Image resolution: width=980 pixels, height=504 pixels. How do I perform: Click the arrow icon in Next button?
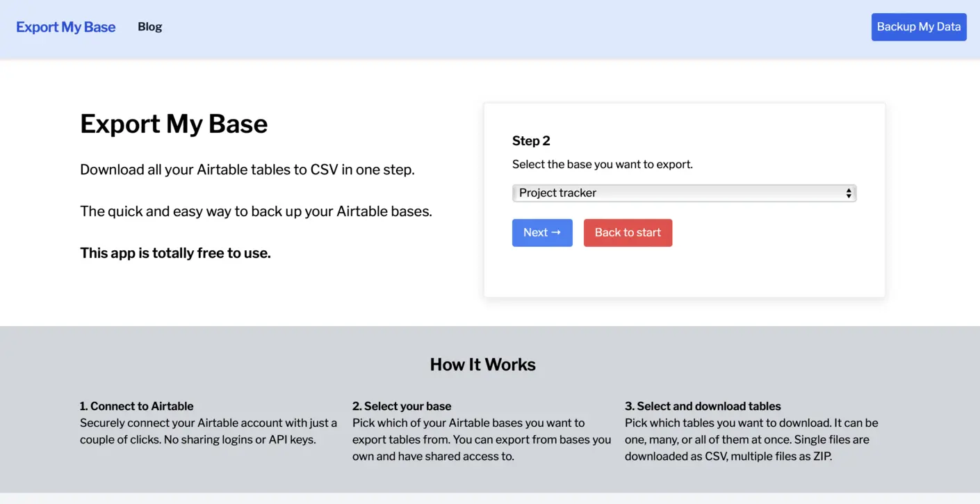[556, 232]
